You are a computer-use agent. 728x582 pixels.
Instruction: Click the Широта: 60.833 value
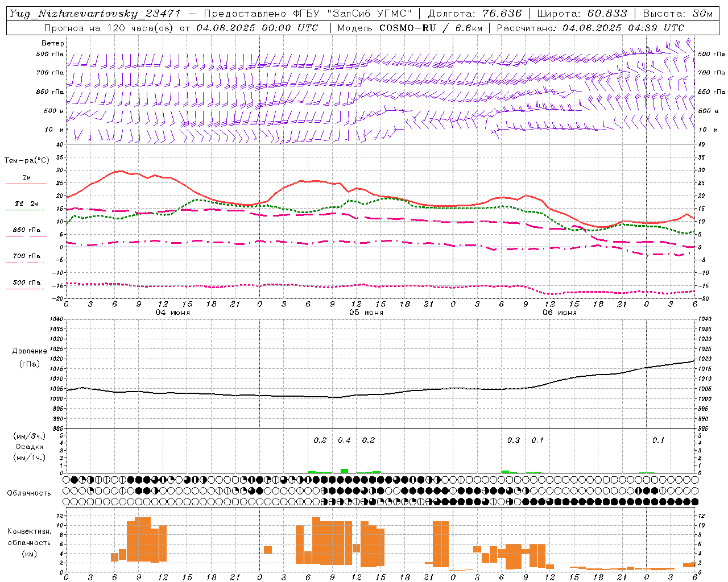[x=582, y=14]
